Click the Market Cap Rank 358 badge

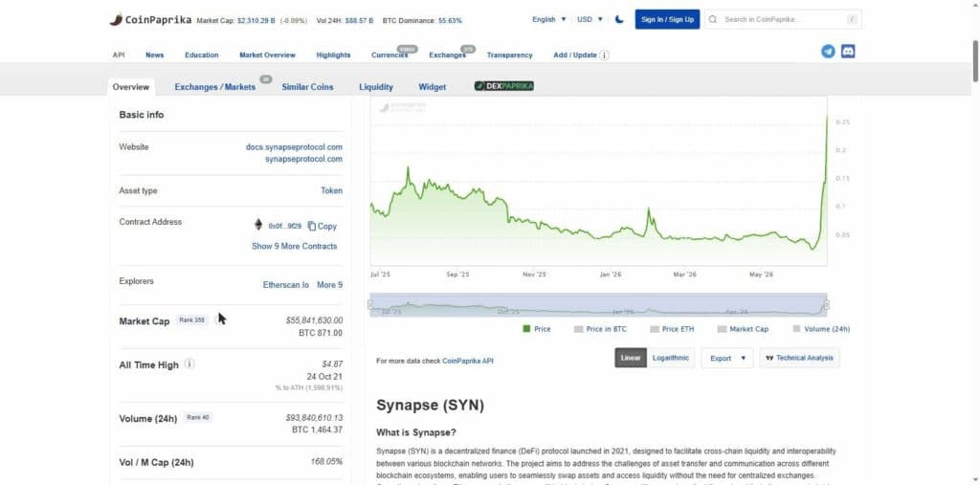click(x=191, y=320)
